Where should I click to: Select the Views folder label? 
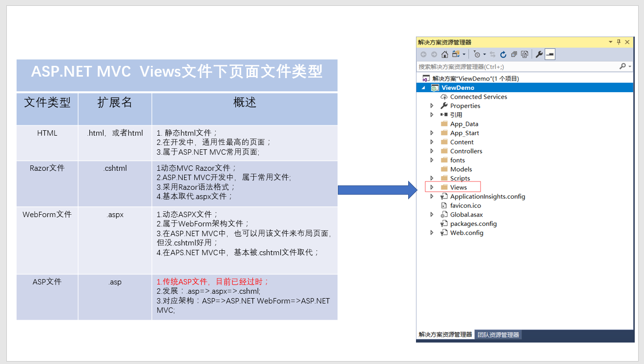click(458, 187)
